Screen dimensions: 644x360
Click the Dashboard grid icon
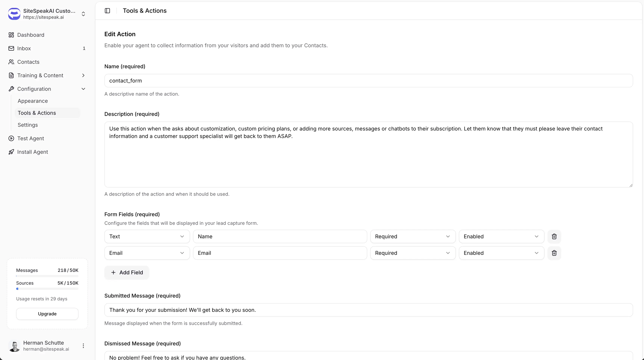click(x=11, y=35)
